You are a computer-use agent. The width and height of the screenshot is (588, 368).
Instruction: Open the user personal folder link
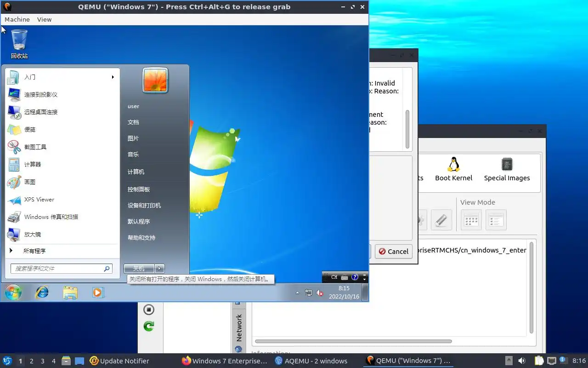[133, 106]
